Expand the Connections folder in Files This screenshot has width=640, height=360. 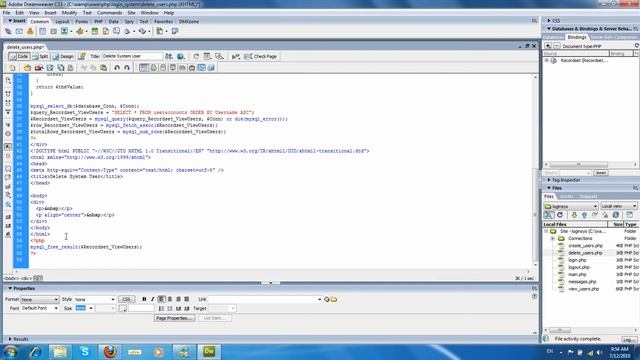(x=553, y=238)
